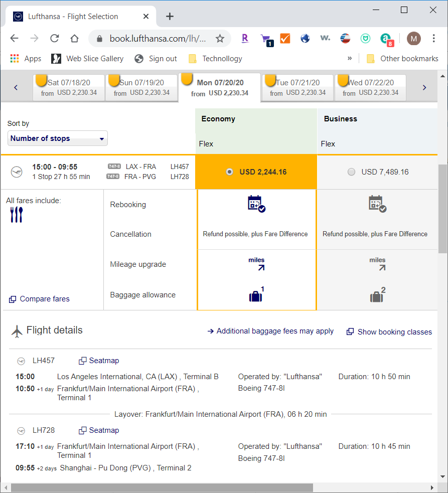Open the Web Slice Gallery bookmark

pos(87,59)
